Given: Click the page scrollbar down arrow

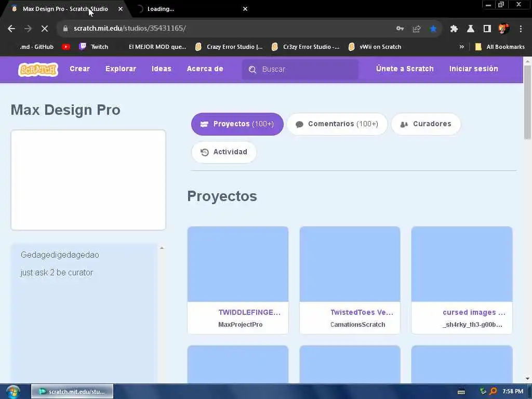Looking at the screenshot, I should point(527,379).
